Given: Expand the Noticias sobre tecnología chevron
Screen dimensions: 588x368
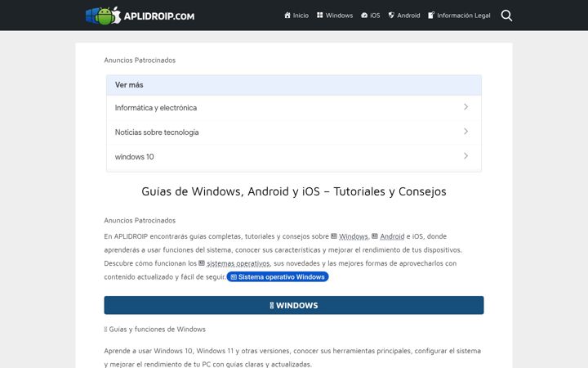Looking at the screenshot, I should 465,132.
